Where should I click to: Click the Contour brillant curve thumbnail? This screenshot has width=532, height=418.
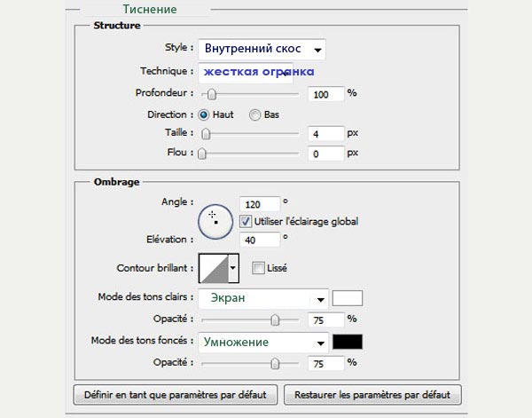tap(214, 268)
